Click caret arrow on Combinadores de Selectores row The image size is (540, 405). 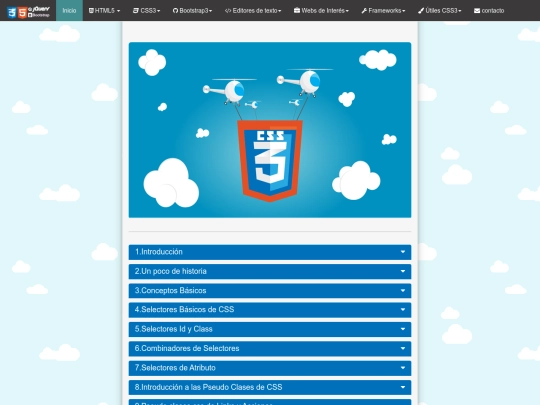click(403, 349)
